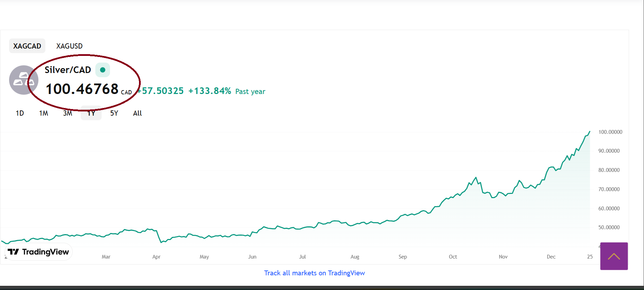The width and height of the screenshot is (644, 290).
Task: Switch to the XAGCAD tab
Action: pyautogui.click(x=27, y=46)
